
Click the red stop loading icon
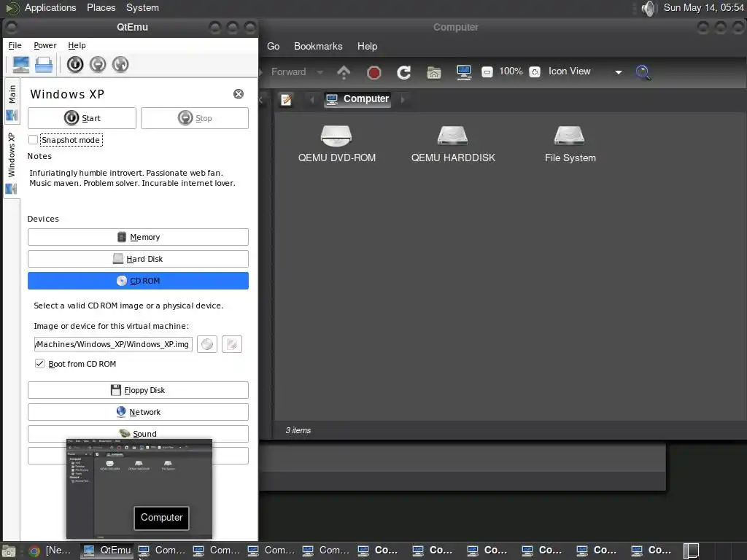(x=374, y=72)
